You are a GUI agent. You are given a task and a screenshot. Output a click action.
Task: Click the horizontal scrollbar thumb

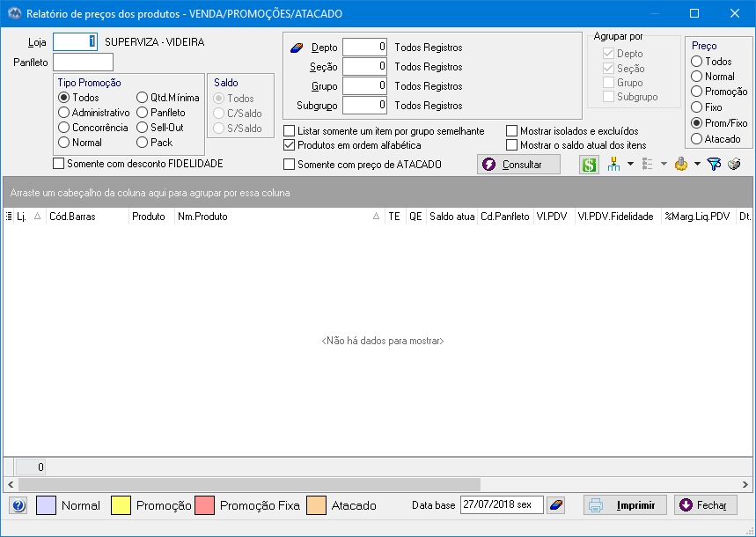(x=249, y=484)
